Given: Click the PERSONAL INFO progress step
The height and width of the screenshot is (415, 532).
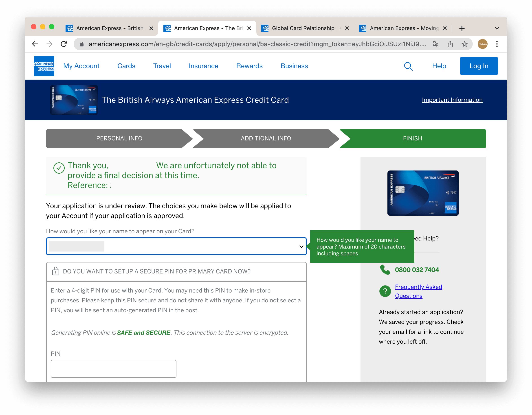Looking at the screenshot, I should click(x=119, y=138).
